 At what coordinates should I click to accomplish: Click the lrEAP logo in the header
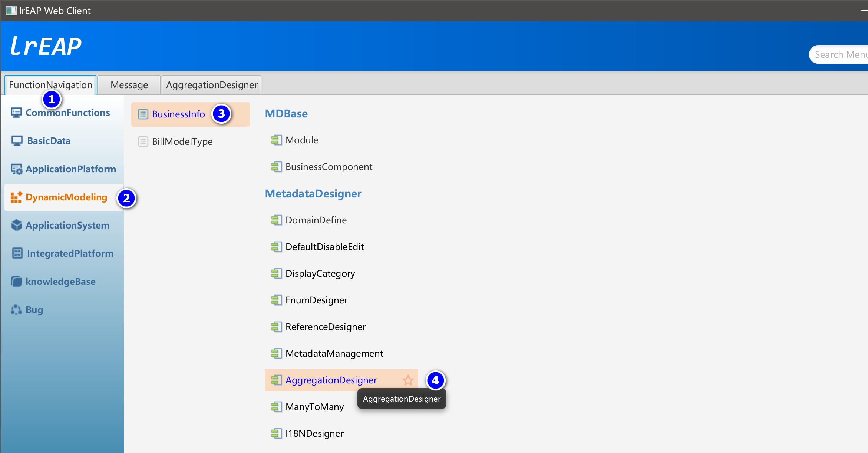click(x=46, y=46)
